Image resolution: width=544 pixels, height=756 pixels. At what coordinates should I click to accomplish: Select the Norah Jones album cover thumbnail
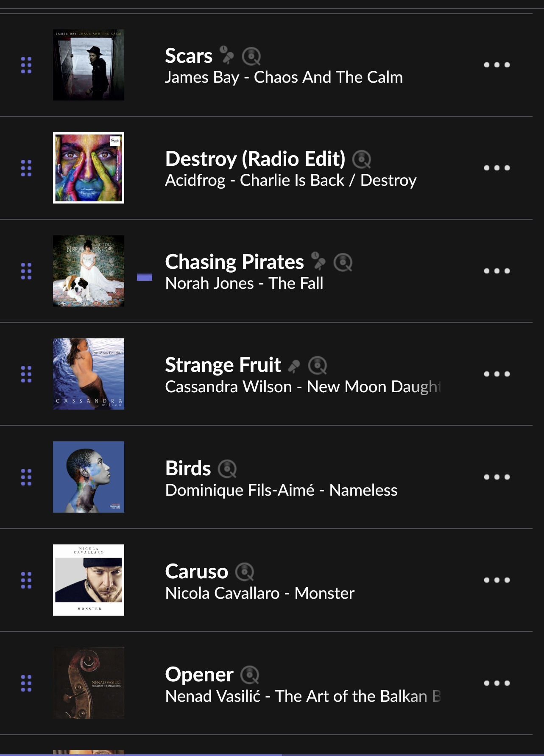[x=89, y=271]
